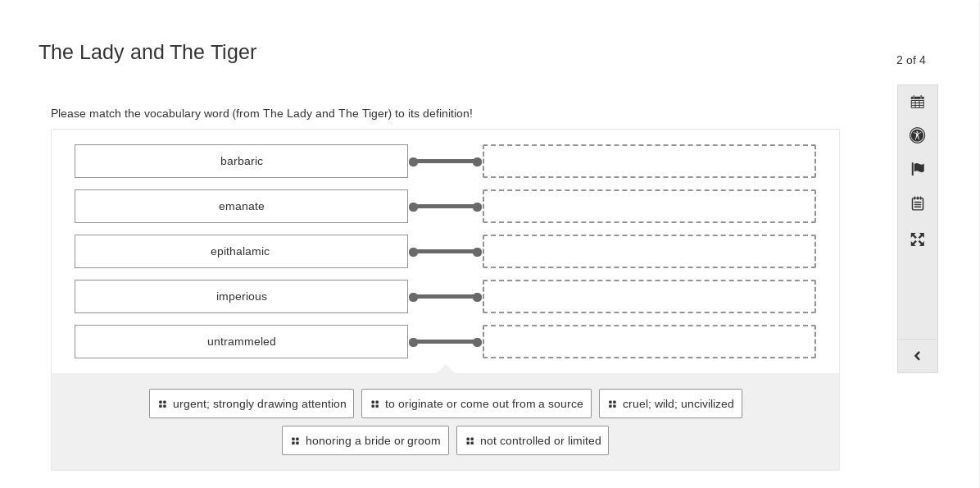Click drag handle on 'honoring a bride or groom'

(x=295, y=441)
